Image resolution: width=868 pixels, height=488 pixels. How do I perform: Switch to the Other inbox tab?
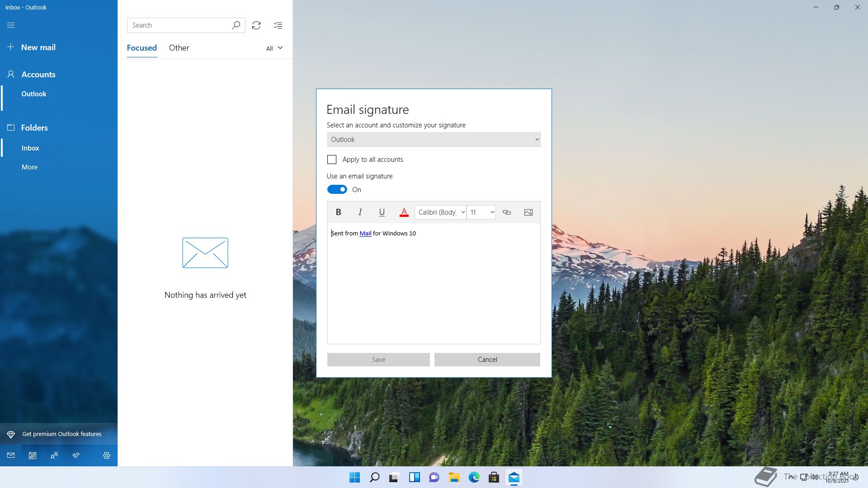click(x=179, y=48)
